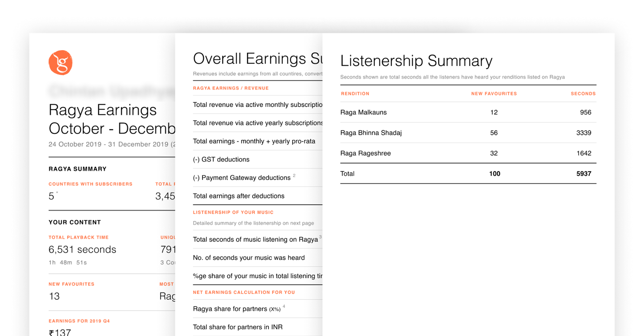
Task: Click the '1h 48m 51s' duration
Action: coord(68,263)
